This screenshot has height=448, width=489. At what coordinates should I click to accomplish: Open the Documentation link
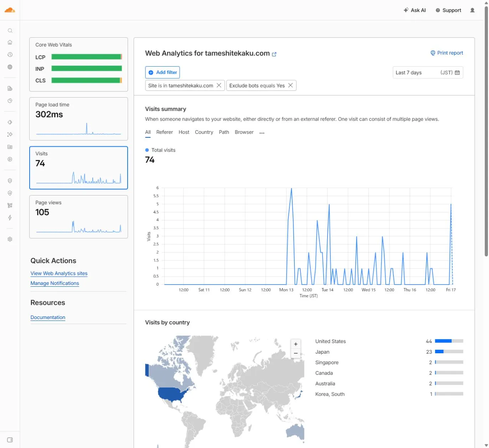[48, 317]
